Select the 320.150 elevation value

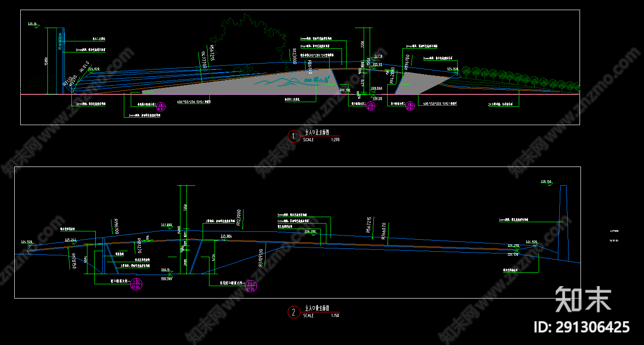tap(345, 90)
